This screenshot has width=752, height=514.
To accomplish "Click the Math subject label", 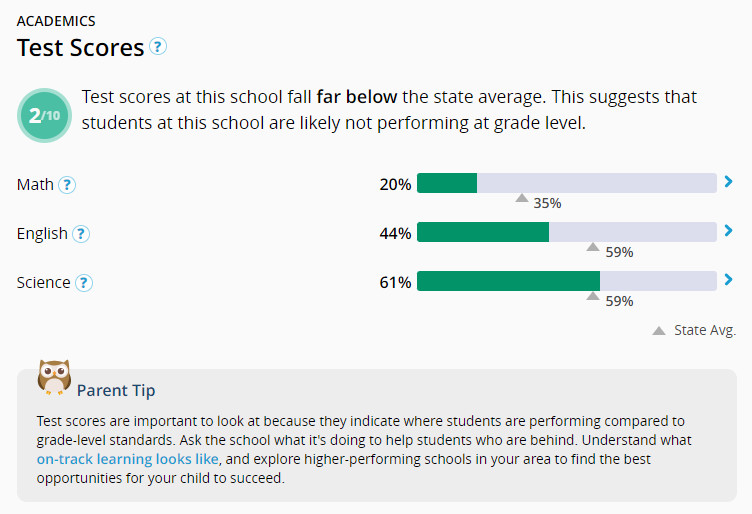I will pyautogui.click(x=35, y=185).
